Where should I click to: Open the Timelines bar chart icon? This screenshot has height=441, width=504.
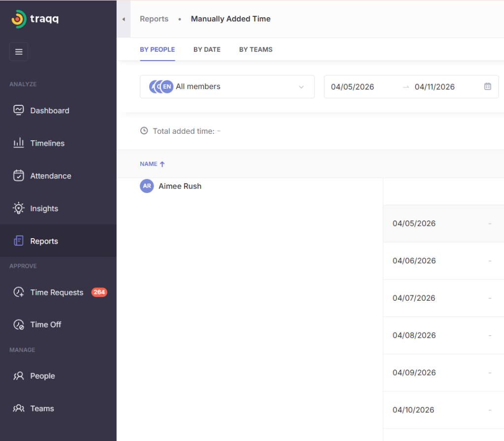[19, 143]
